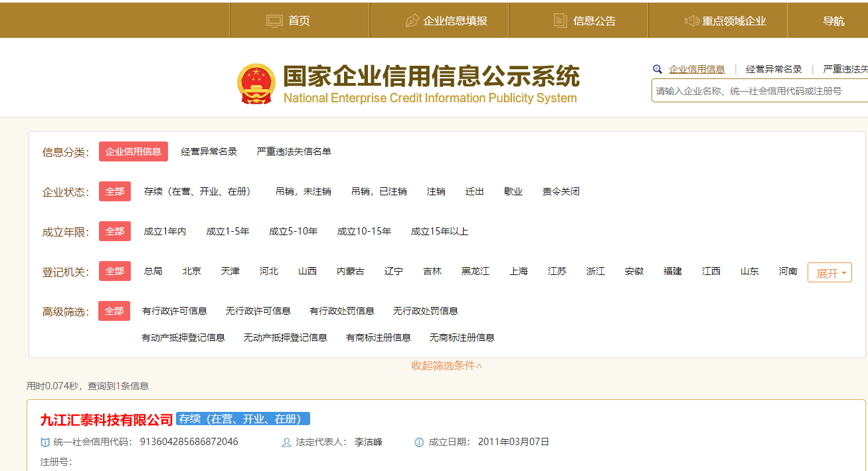Open the 重点领域企业 navigation tab
This screenshot has width=868, height=471.
click(x=718, y=21)
